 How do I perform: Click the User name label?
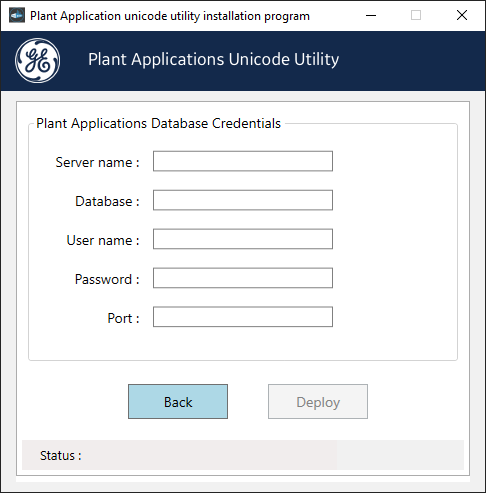pyautogui.click(x=103, y=240)
